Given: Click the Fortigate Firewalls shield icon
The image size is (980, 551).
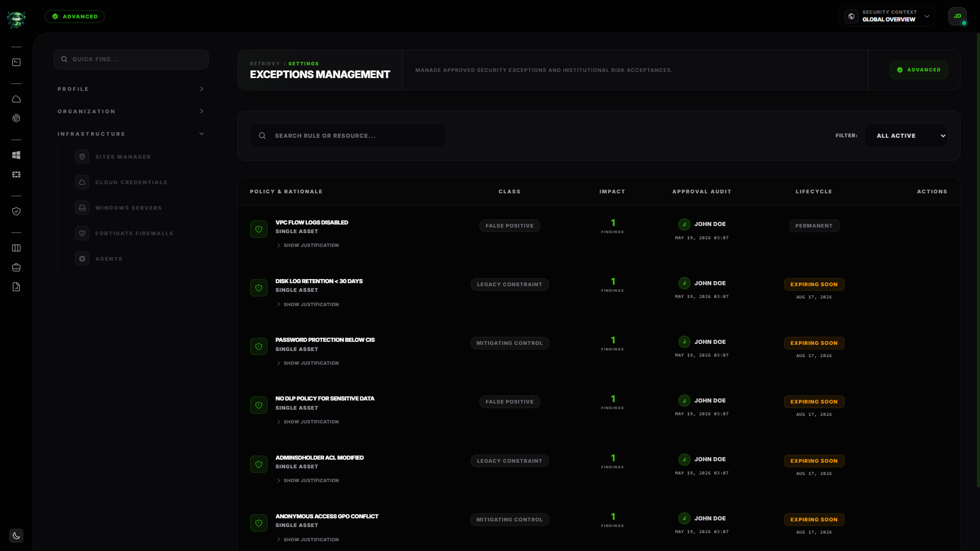Looking at the screenshot, I should click(82, 233).
